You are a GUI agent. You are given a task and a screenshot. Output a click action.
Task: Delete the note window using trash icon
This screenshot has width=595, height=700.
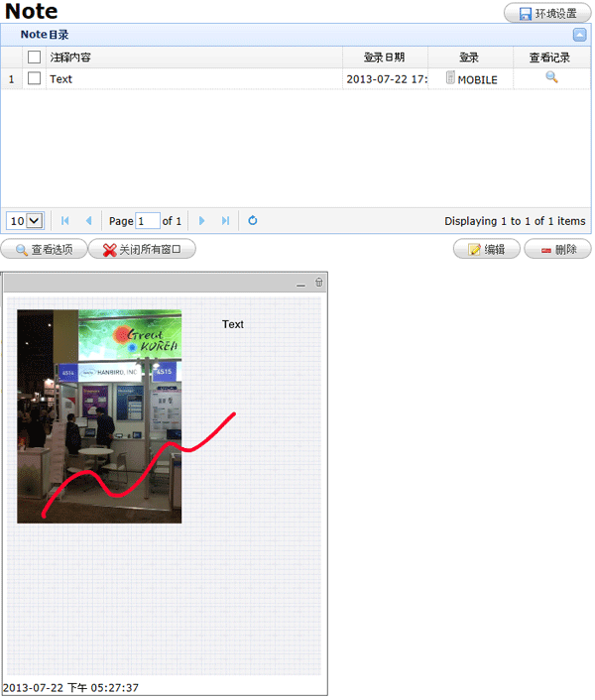point(318,284)
